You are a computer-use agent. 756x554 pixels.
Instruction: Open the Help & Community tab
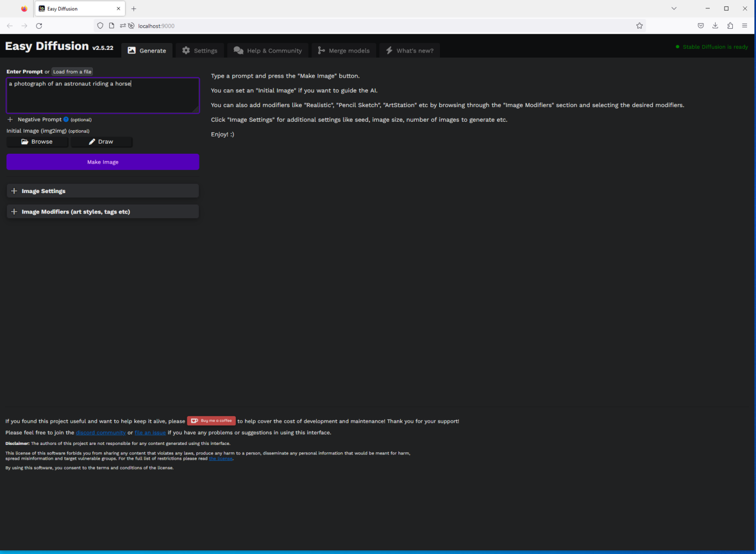tap(268, 51)
